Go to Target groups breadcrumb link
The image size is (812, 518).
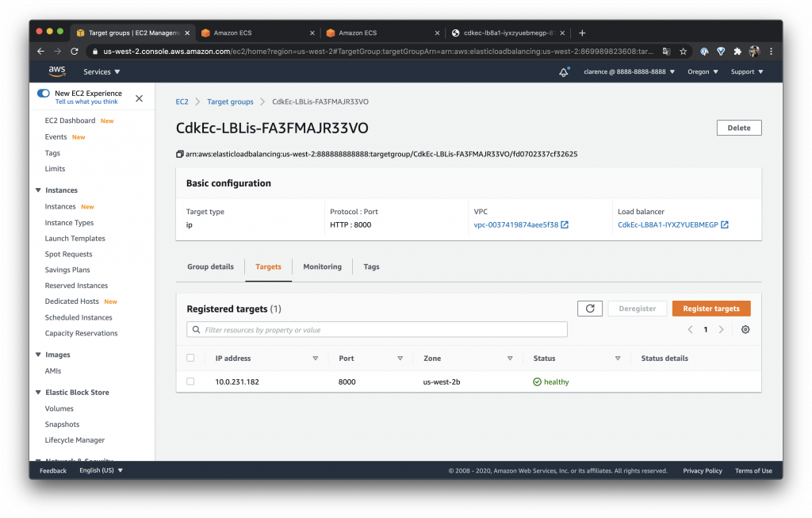point(231,102)
